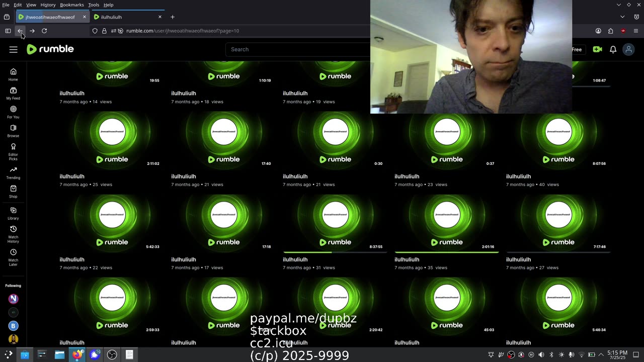Open the application launcher in the taskbar
644x362 pixels.
tap(9, 354)
